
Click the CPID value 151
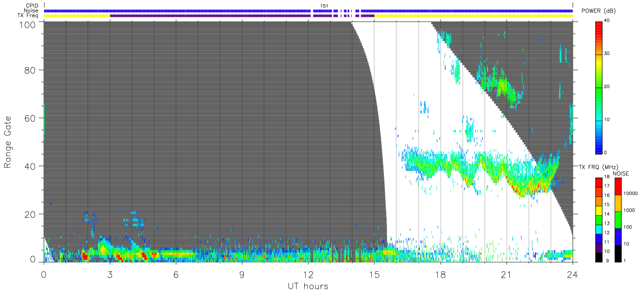pyautogui.click(x=325, y=6)
